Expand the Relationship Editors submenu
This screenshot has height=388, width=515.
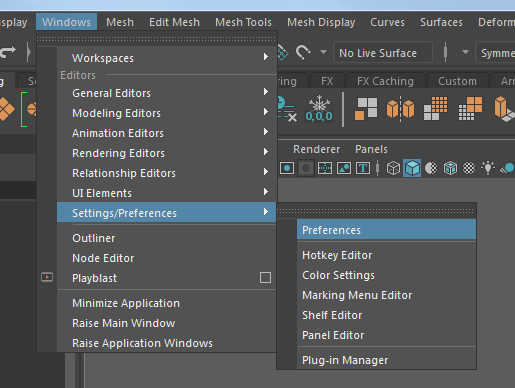click(167, 173)
